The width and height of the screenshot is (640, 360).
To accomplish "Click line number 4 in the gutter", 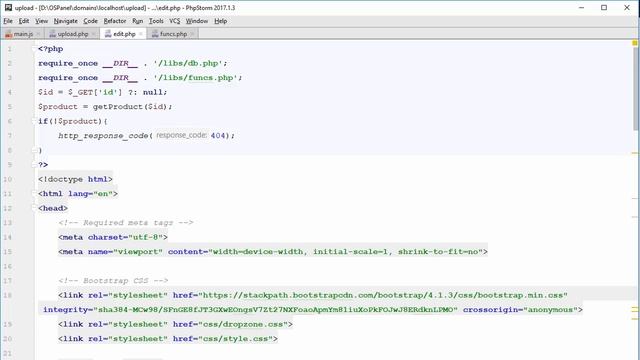I will [9, 92].
